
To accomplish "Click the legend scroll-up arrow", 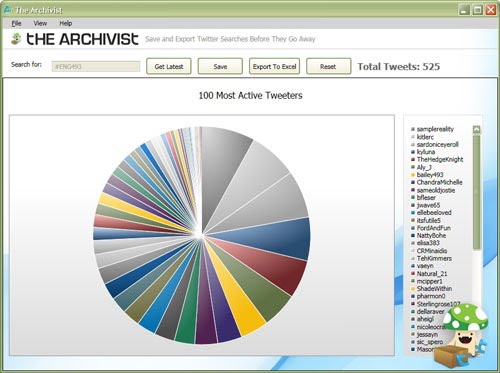I will pyautogui.click(x=477, y=130).
